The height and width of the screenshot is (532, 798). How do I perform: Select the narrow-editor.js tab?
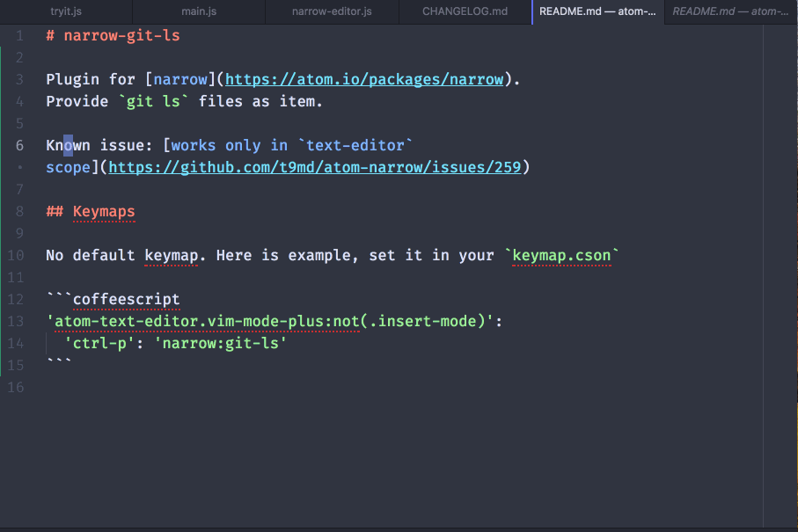click(x=332, y=11)
